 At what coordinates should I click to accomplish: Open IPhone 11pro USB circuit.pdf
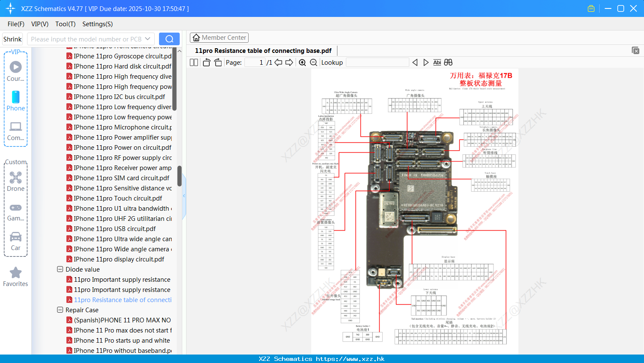(x=111, y=228)
